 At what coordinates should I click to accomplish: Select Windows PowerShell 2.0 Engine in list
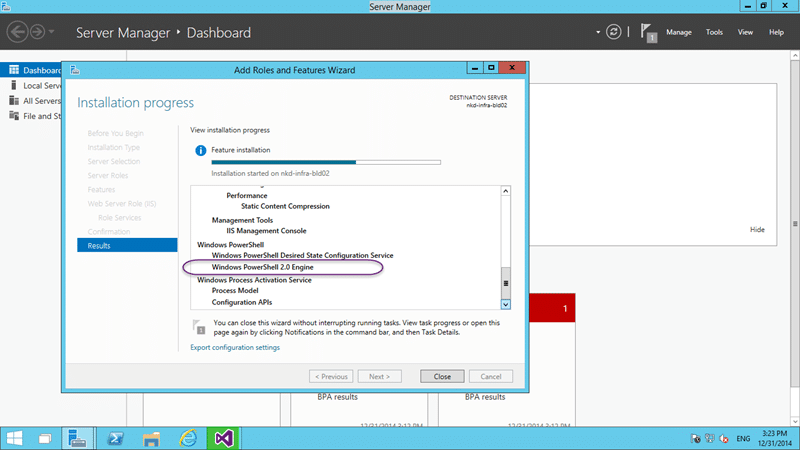pos(262,267)
